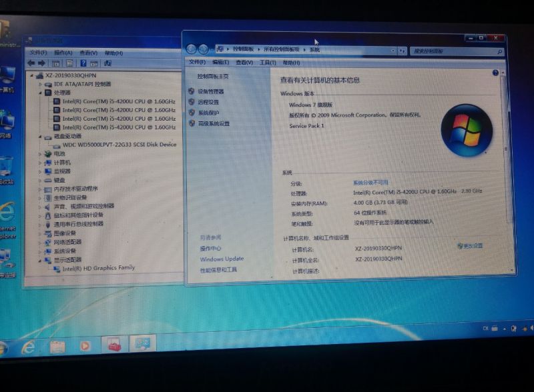This screenshot has width=534, height=392.
Task: Select the 生物识别设备 tree item
Action: (70, 198)
